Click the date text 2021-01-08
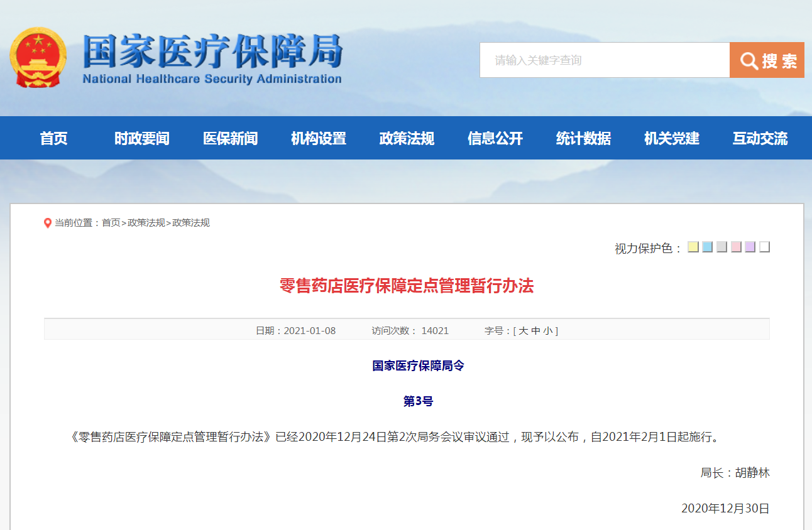 [310, 330]
